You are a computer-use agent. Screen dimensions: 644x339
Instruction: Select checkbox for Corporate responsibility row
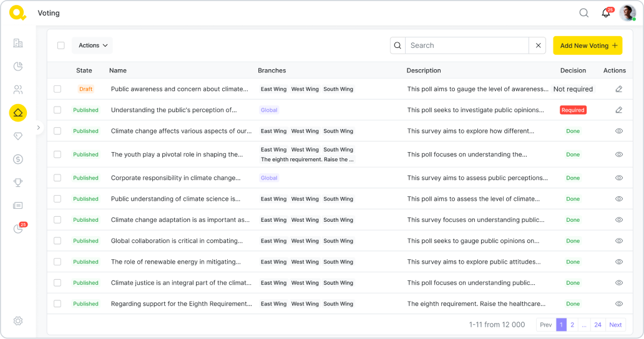[57, 178]
